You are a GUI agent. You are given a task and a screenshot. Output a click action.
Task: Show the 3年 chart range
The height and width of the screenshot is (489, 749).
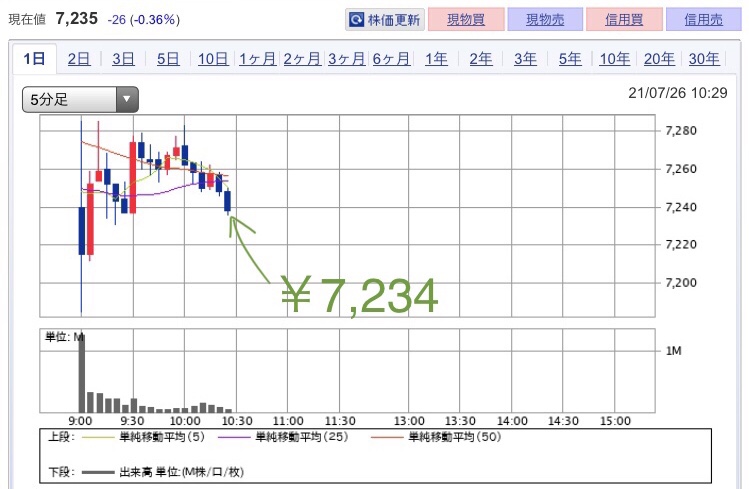(525, 59)
